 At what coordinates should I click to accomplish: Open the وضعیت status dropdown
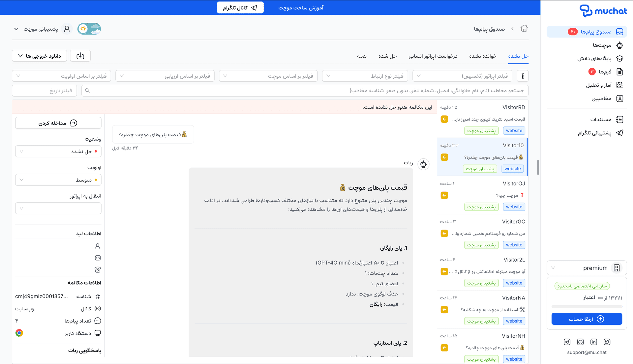tap(58, 152)
